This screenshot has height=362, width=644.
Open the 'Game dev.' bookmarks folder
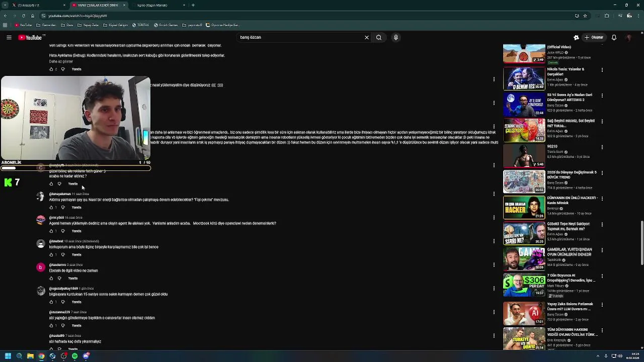click(47, 25)
